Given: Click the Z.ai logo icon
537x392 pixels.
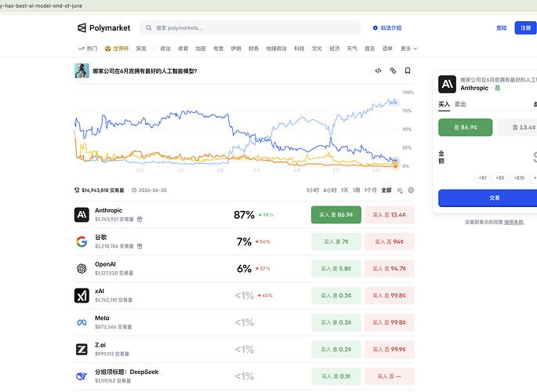Looking at the screenshot, I should tap(82, 350).
